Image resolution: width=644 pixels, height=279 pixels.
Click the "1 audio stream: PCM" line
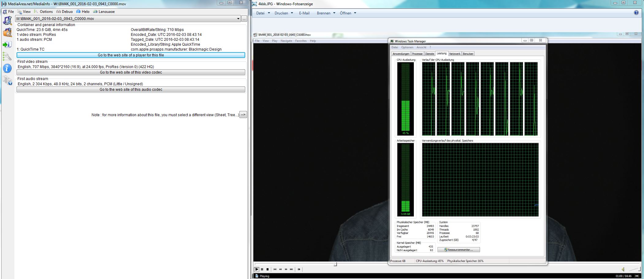[34, 40]
